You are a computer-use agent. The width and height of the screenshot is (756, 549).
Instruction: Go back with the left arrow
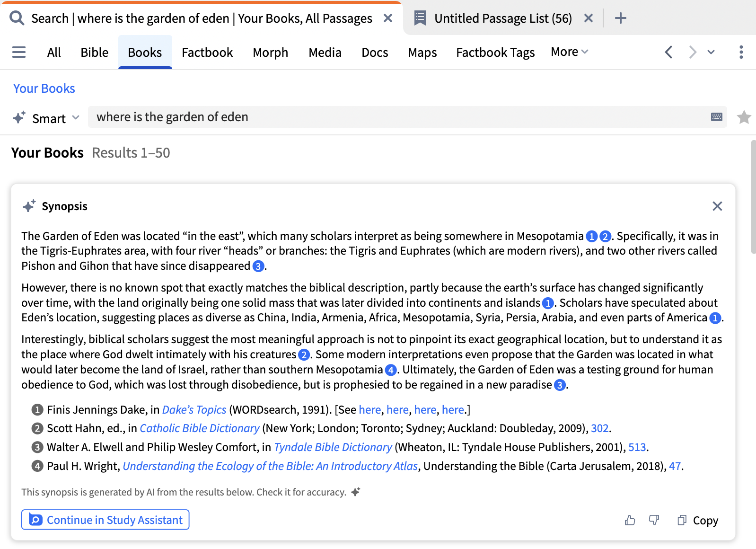pos(668,52)
